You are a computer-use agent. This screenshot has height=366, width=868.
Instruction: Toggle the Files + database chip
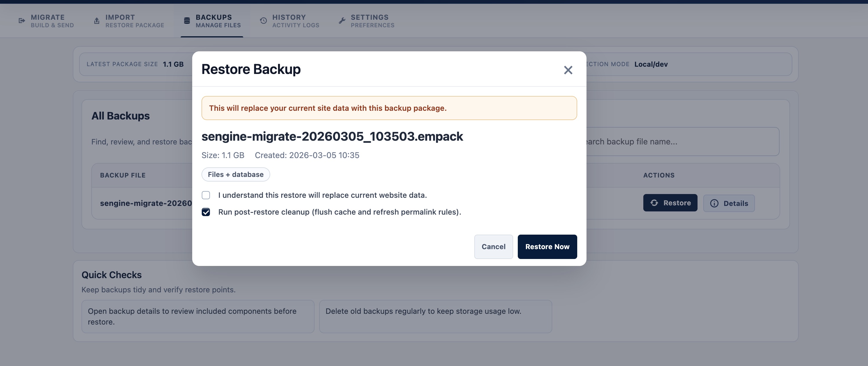tap(235, 174)
